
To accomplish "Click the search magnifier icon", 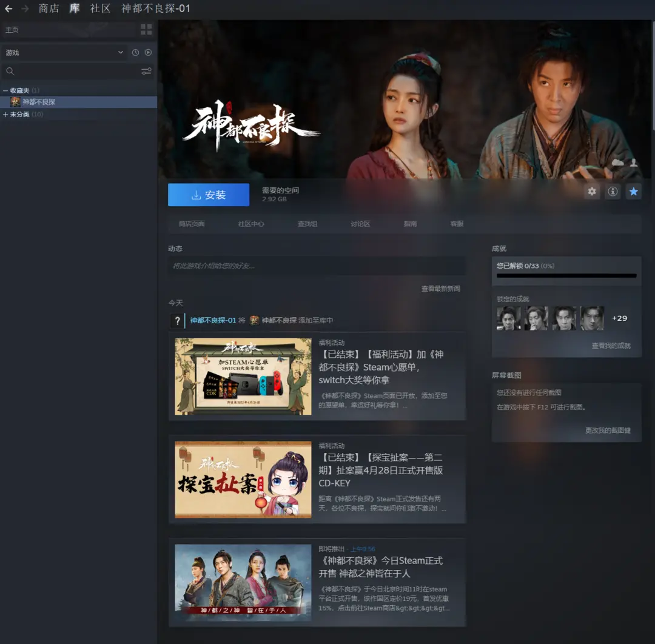I will [10, 72].
